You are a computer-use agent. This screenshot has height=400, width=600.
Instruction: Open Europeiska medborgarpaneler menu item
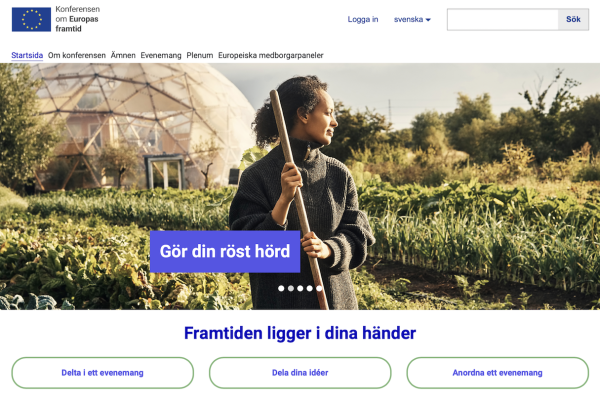point(271,55)
